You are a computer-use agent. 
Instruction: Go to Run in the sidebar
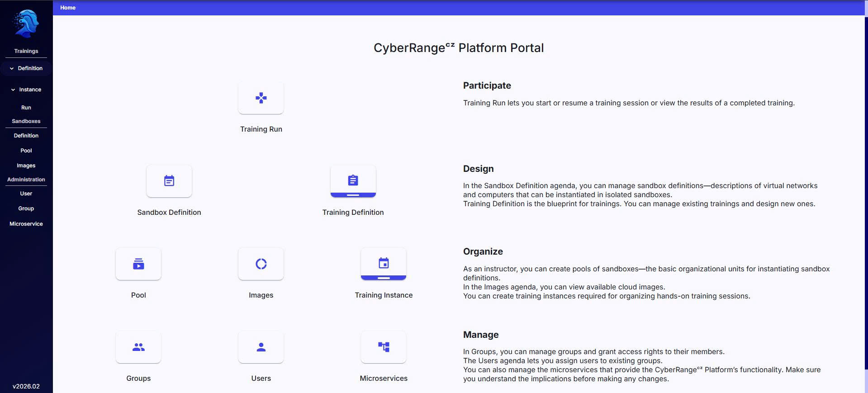tap(26, 108)
